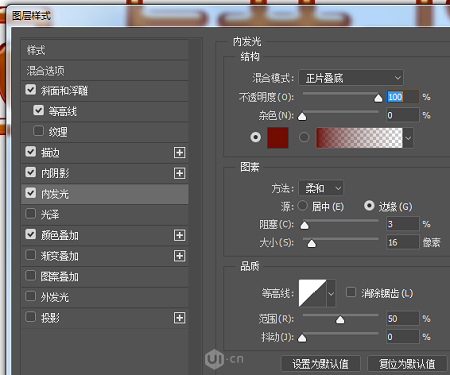Click 范围 value field showing 50
The height and width of the screenshot is (375, 450).
(x=403, y=318)
